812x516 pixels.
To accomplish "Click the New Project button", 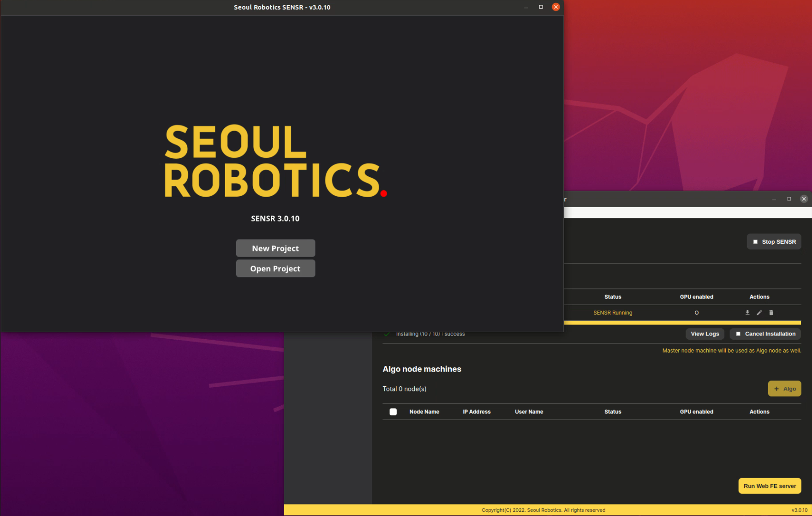I will point(275,248).
